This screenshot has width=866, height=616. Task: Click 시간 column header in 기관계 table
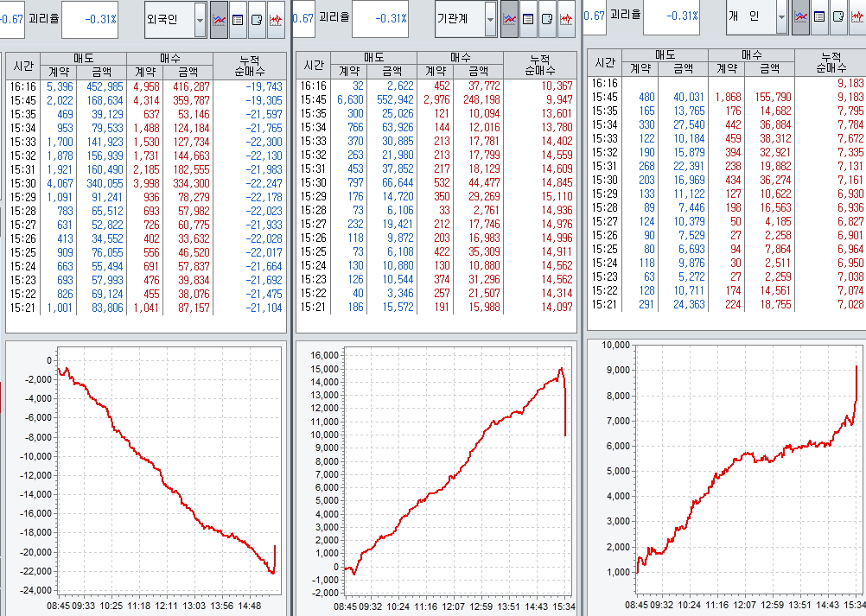point(314,65)
